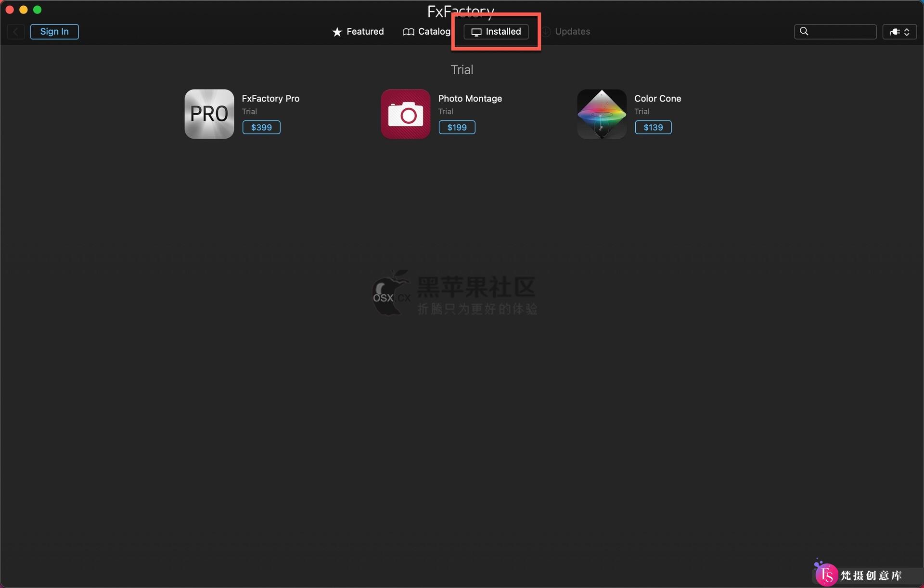Buy Color Cone for $139
The image size is (924, 588).
tap(653, 128)
